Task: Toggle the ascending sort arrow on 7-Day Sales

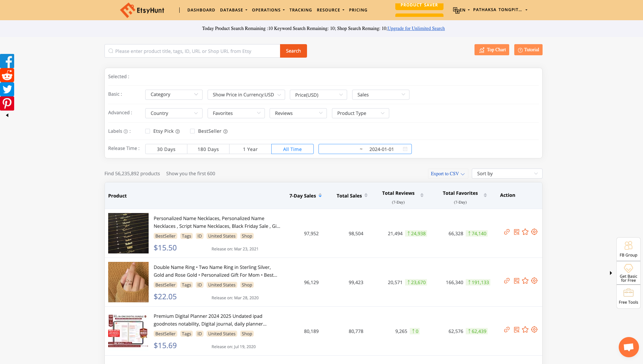Action: click(320, 194)
